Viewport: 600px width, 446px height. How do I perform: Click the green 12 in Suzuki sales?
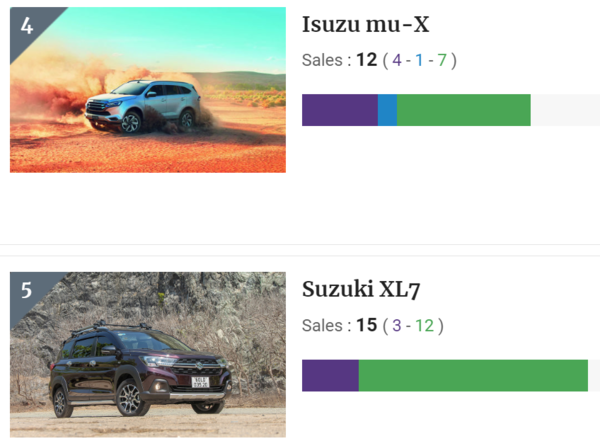pyautogui.click(x=424, y=326)
